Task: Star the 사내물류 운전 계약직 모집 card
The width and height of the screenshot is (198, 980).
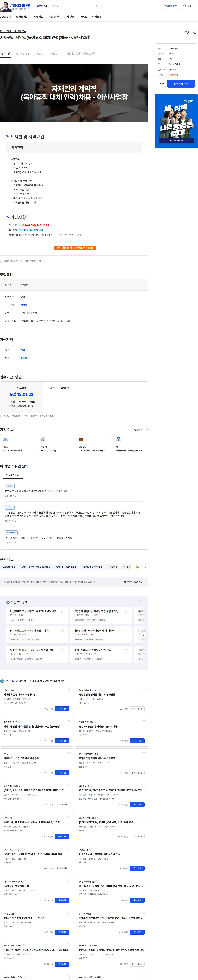Action: (x=69, y=689)
